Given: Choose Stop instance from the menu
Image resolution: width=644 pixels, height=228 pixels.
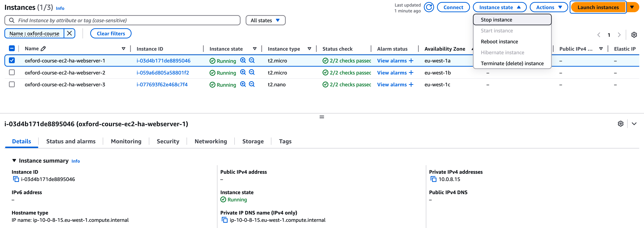Looking at the screenshot, I should point(496,20).
